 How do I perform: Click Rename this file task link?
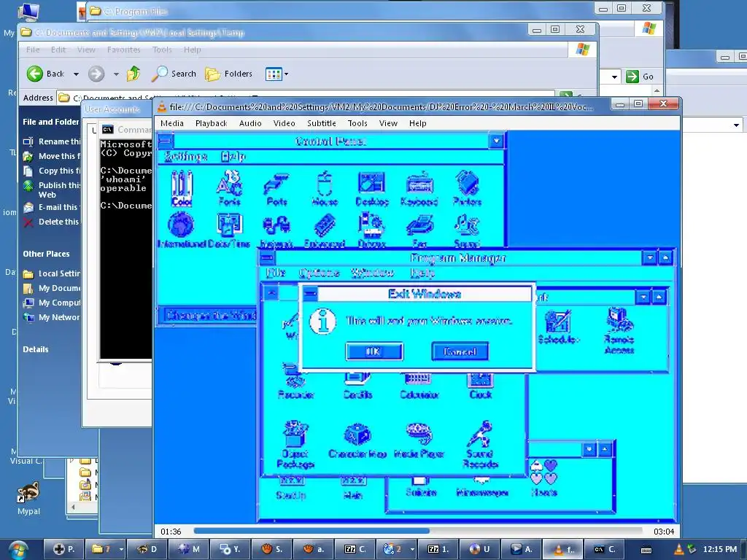53,141
